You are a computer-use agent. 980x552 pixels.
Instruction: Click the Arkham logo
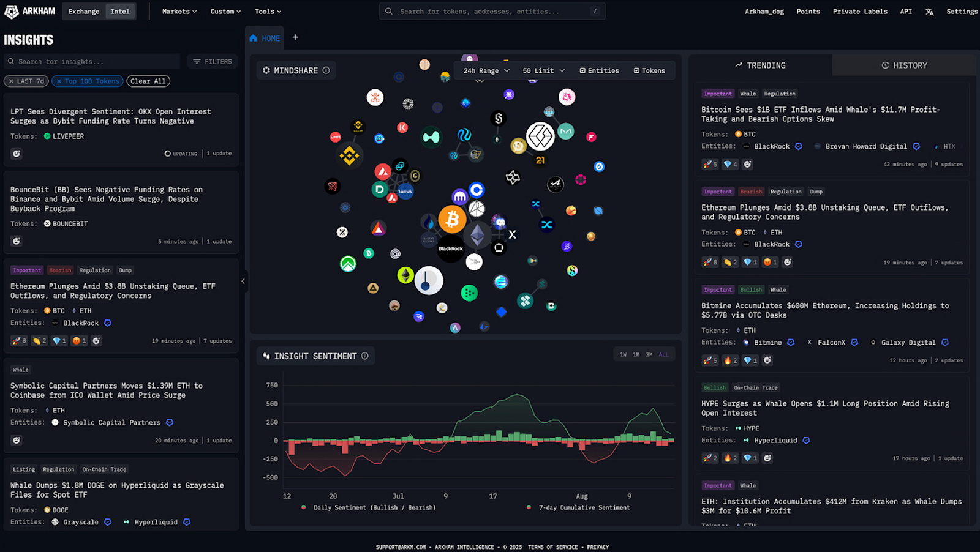tap(29, 11)
